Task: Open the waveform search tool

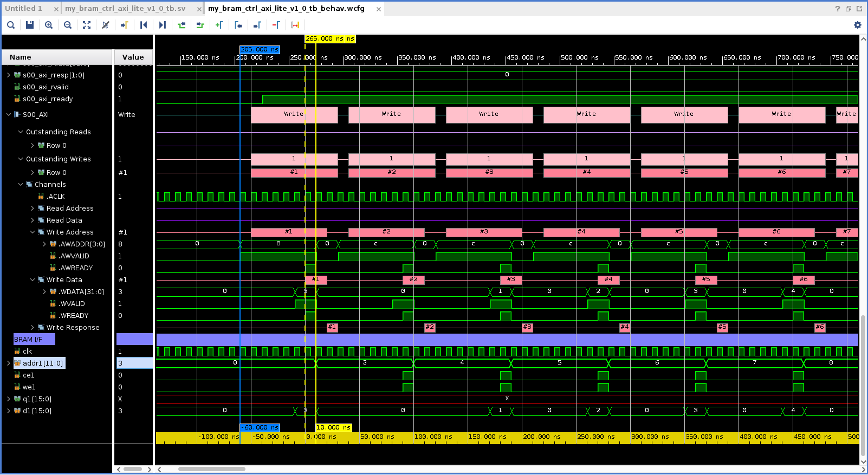Action: (11, 25)
